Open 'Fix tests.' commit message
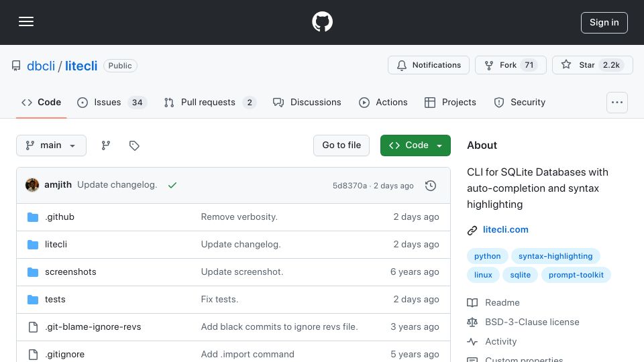Screen dimensions: 644x362 point(219,299)
